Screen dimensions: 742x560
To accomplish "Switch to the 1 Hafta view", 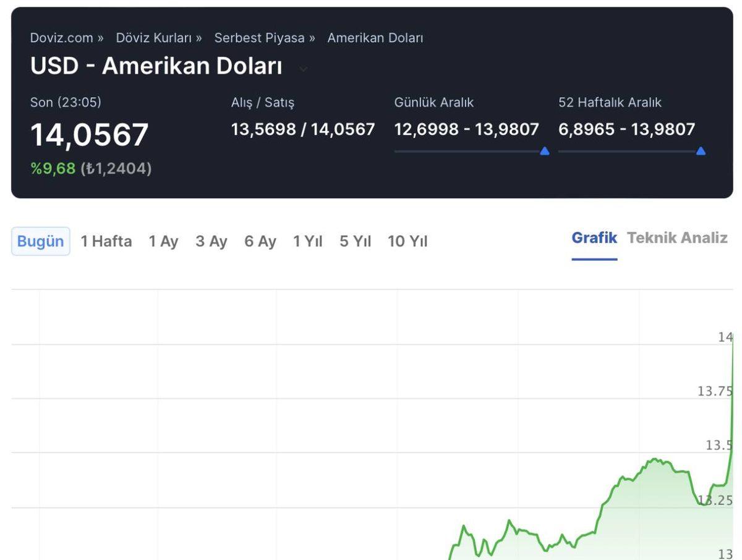I will click(105, 242).
